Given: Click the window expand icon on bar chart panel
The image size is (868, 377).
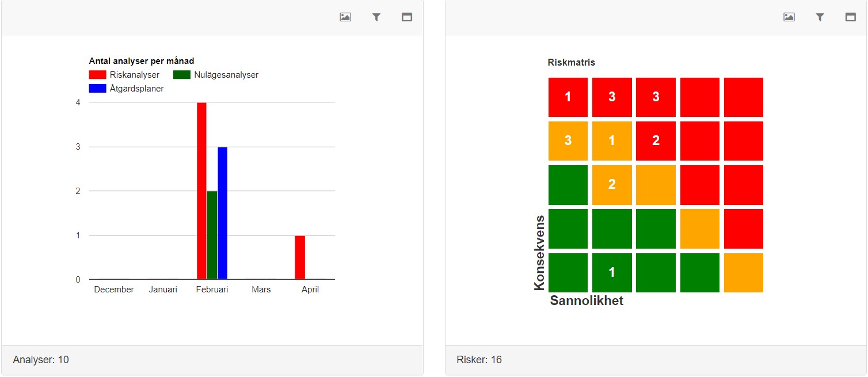Looking at the screenshot, I should tap(407, 17).
